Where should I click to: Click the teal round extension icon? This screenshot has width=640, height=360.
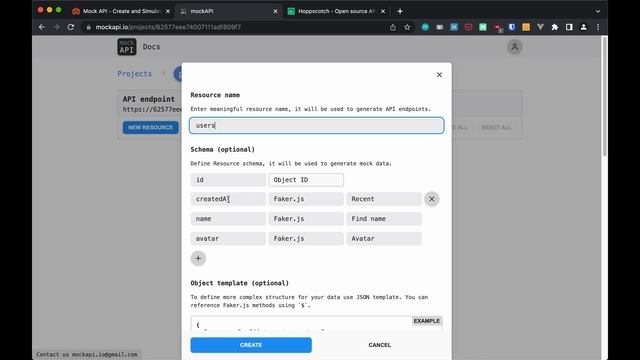point(425,27)
